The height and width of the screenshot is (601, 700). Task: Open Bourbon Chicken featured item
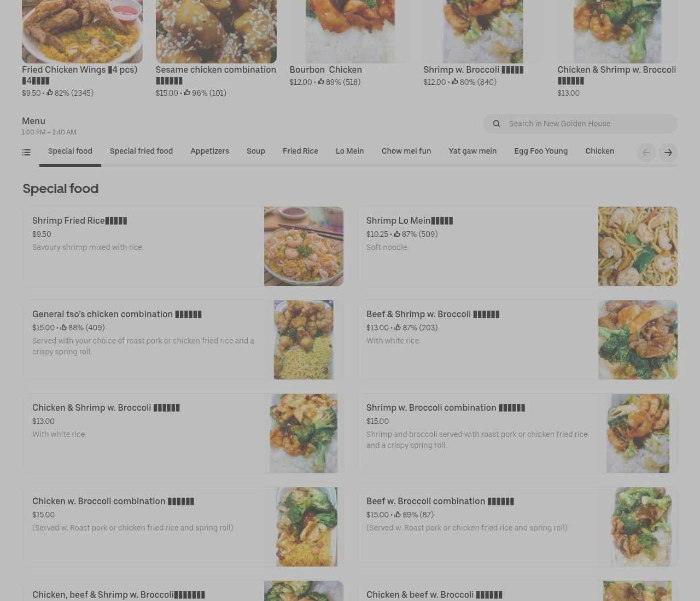pos(325,70)
